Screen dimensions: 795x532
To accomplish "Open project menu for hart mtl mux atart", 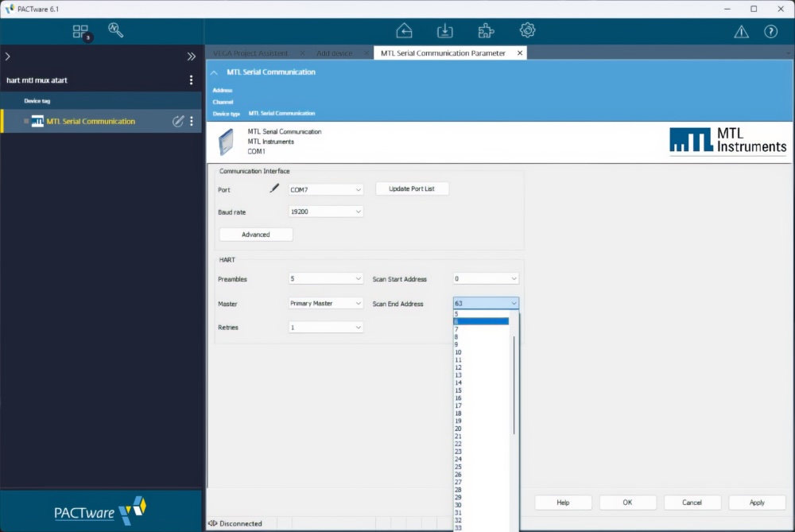I will point(191,80).
